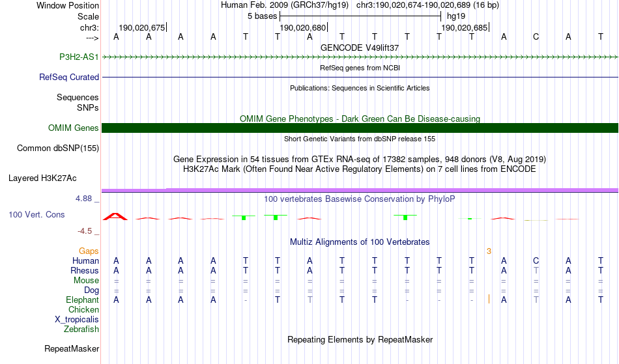Click the -4.5 conservation scale minimum

pyautogui.click(x=85, y=231)
